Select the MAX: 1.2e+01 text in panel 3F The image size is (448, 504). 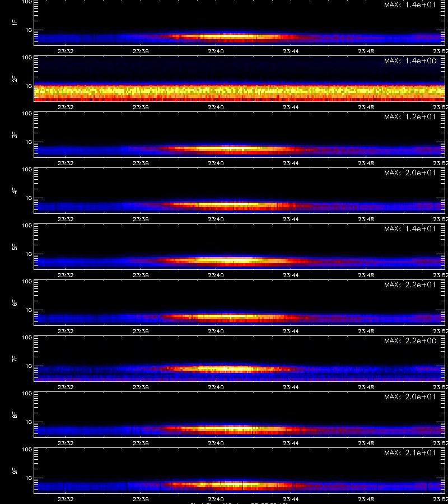tap(410, 116)
